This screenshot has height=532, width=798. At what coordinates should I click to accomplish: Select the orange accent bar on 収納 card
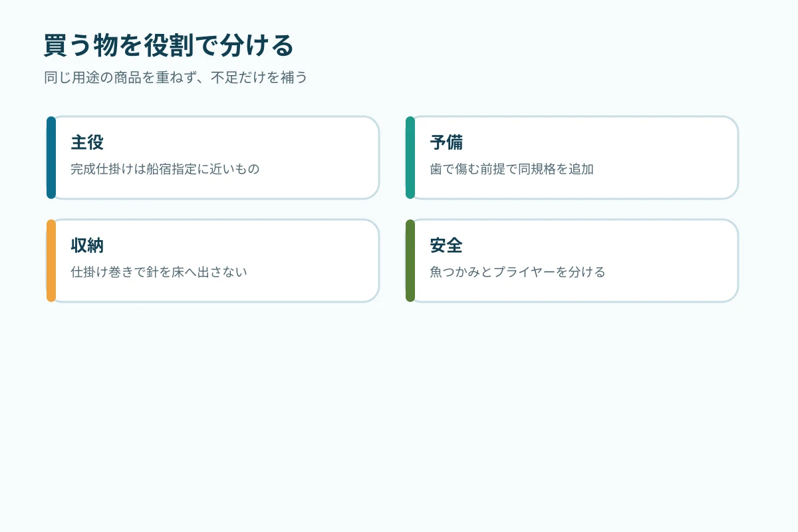pos(51,261)
